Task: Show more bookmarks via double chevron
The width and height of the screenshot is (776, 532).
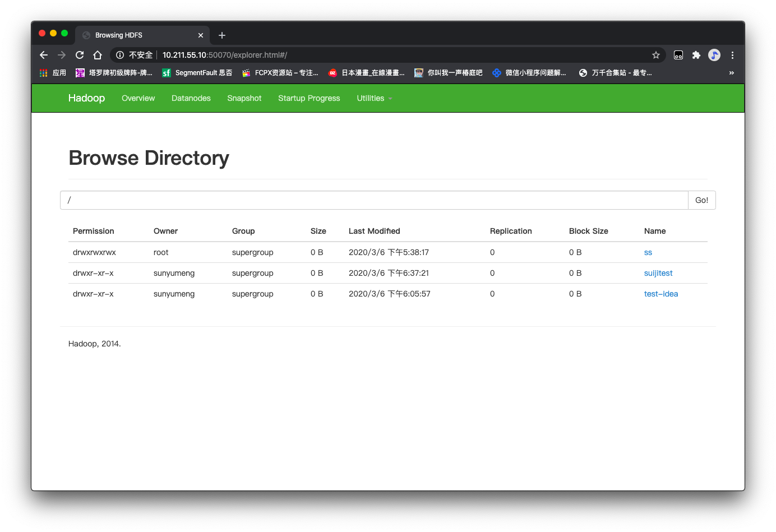Action: [731, 73]
